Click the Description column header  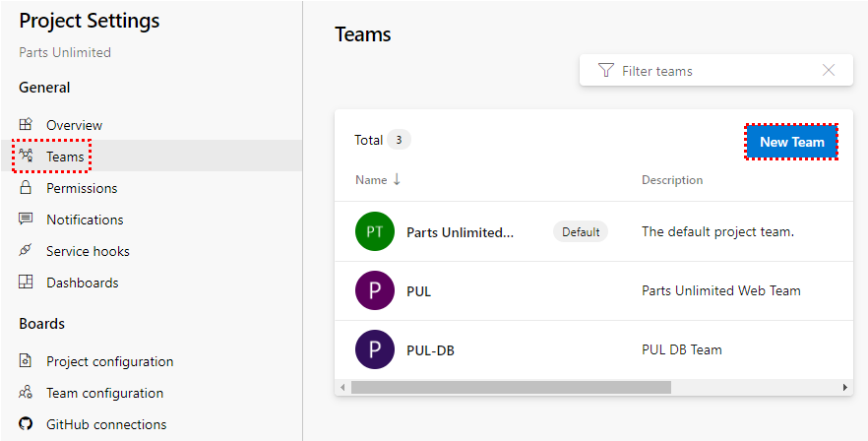tap(672, 180)
